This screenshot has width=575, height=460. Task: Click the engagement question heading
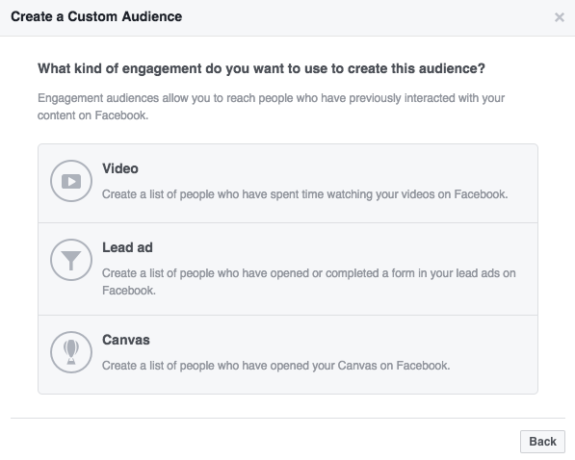[x=261, y=69]
